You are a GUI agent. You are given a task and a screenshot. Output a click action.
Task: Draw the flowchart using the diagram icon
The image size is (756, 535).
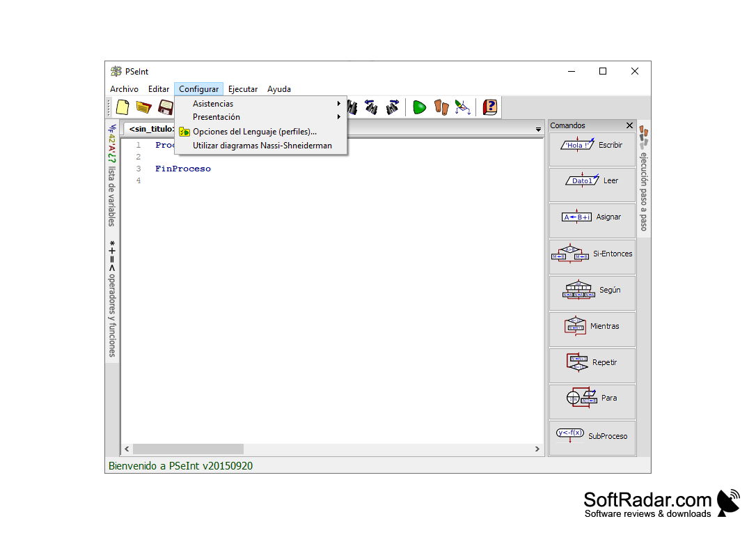click(x=462, y=107)
